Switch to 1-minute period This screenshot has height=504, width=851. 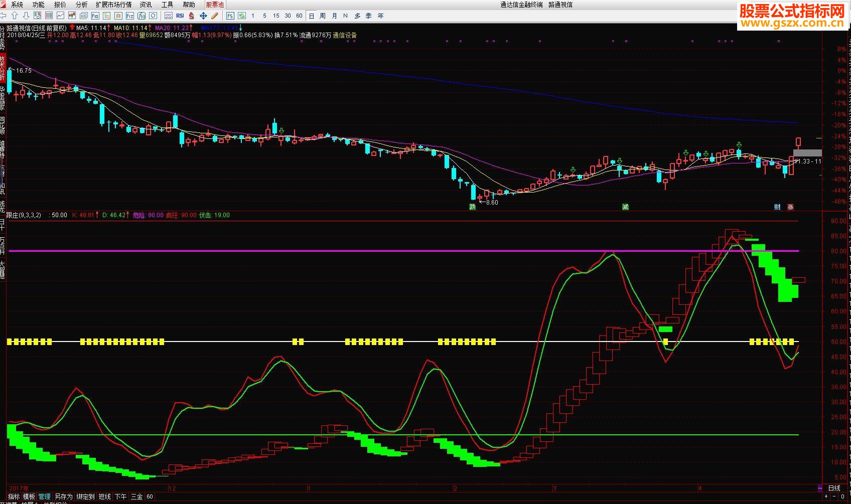tap(253, 16)
